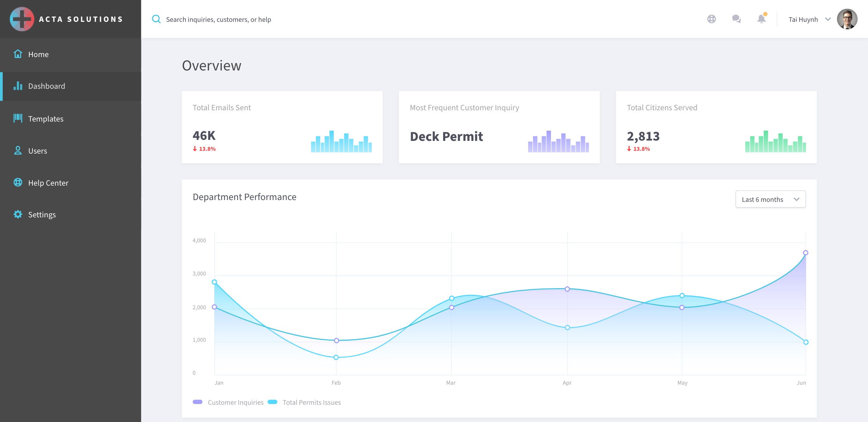Click the Dashboard bar chart icon
Image resolution: width=868 pixels, height=422 pixels.
tap(18, 86)
